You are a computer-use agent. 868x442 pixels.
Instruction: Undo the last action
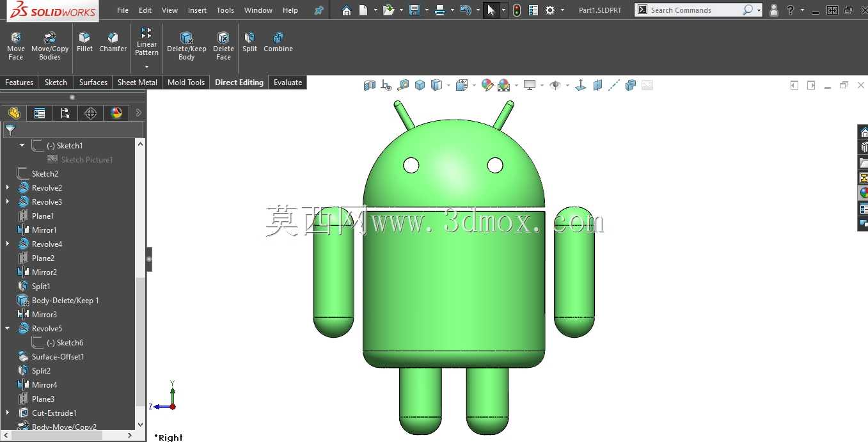point(466,10)
